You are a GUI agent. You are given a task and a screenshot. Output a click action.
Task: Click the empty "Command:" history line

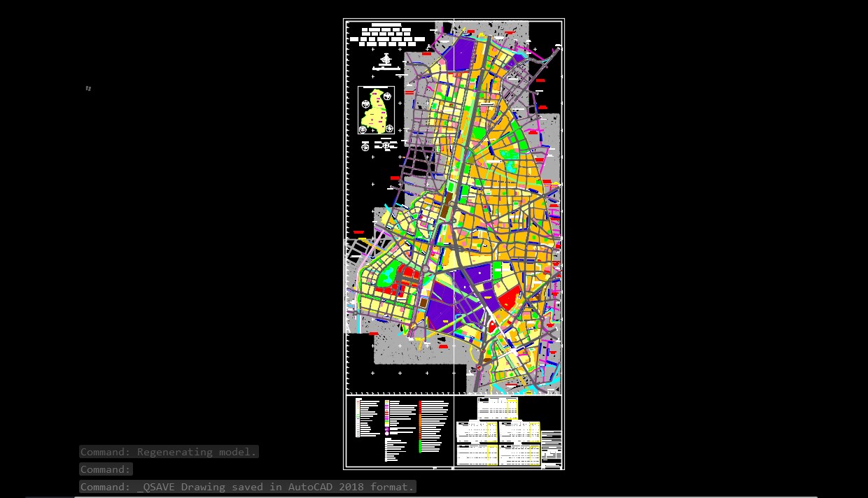pyautogui.click(x=106, y=469)
